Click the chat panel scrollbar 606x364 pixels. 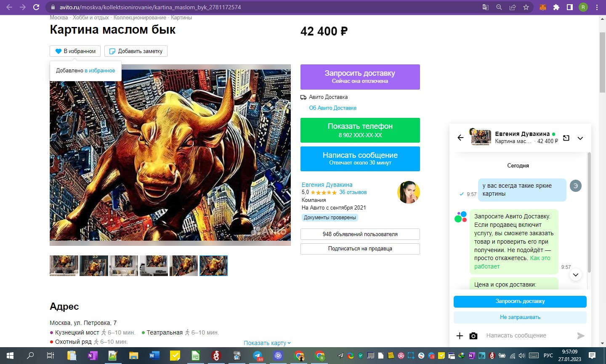[589, 213]
